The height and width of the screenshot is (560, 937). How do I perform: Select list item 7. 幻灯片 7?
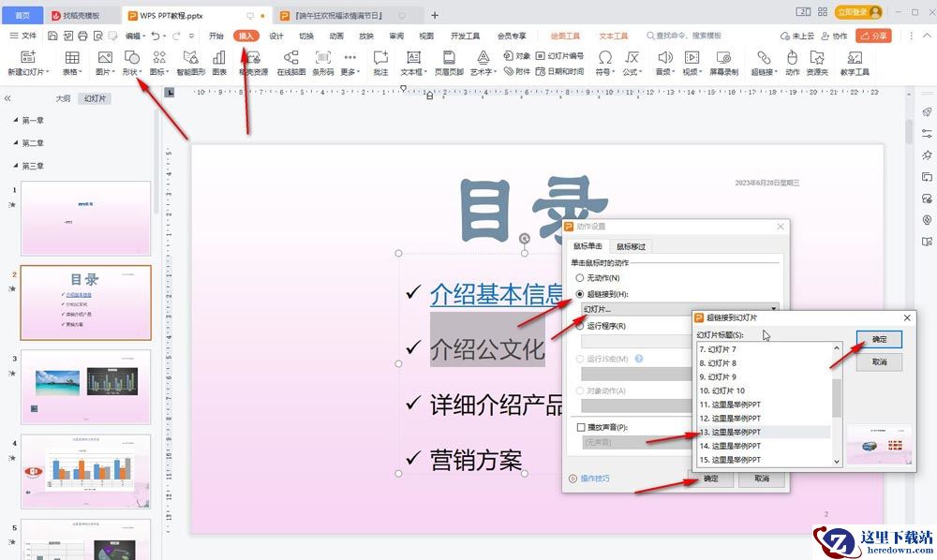coord(764,349)
